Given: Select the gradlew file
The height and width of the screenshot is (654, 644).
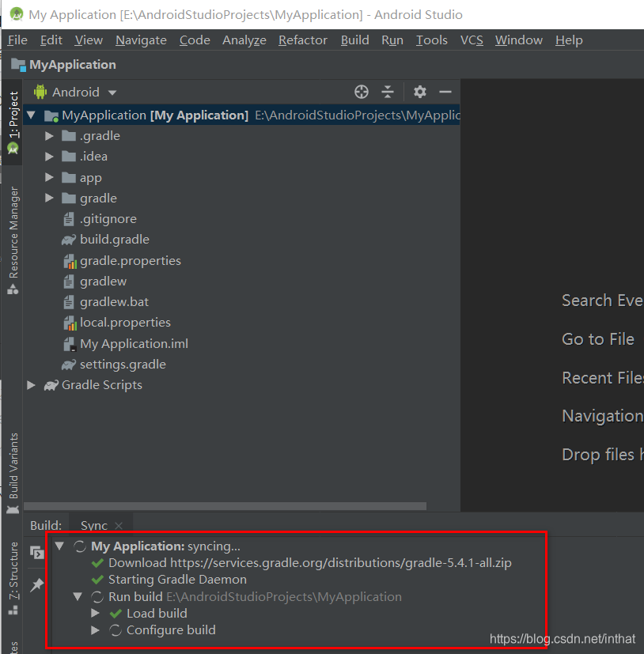Looking at the screenshot, I should [103, 282].
